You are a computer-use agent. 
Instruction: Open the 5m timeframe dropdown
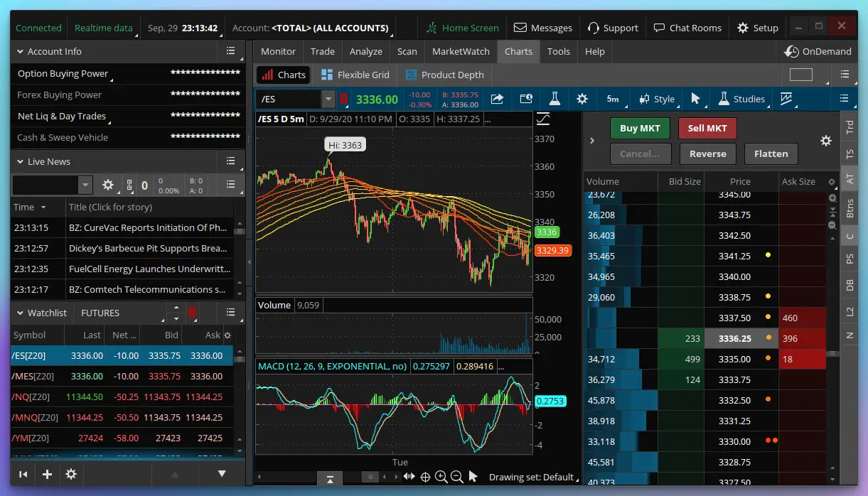613,99
